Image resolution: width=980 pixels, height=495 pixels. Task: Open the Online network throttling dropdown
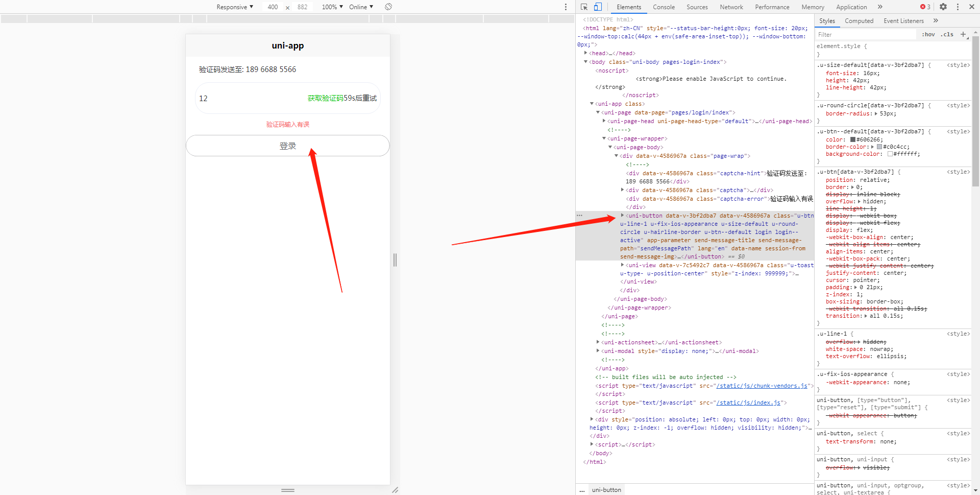(x=361, y=7)
